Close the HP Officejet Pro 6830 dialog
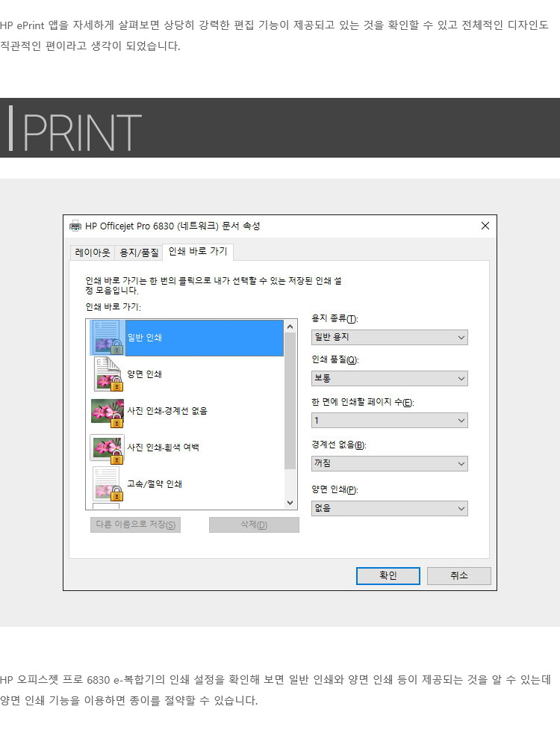560x730 pixels. [x=485, y=226]
